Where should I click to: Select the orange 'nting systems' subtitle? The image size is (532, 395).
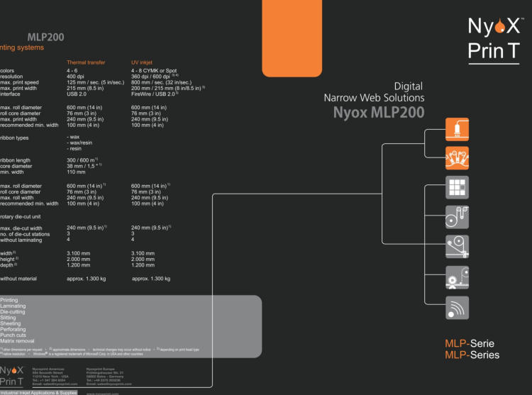pos(22,48)
